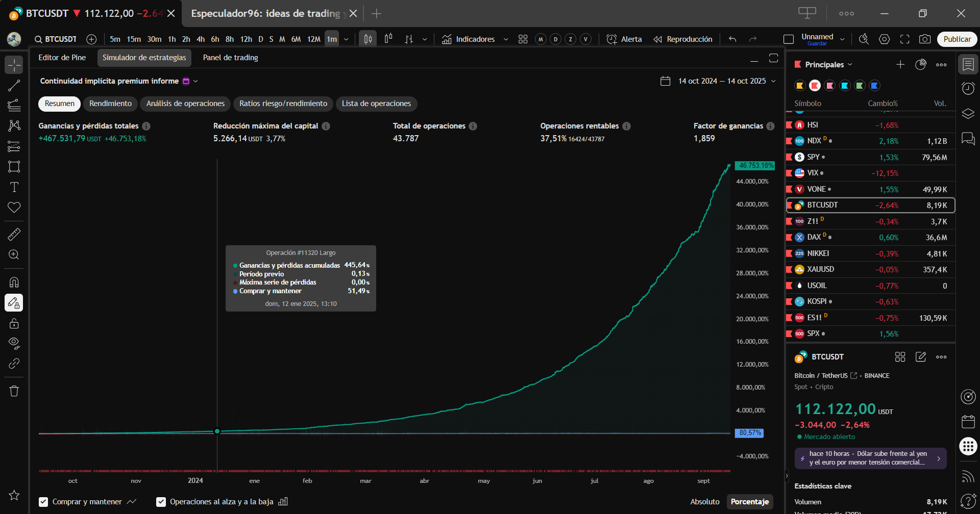Open chart settings gear icon
The image size is (980, 514).
[884, 39]
